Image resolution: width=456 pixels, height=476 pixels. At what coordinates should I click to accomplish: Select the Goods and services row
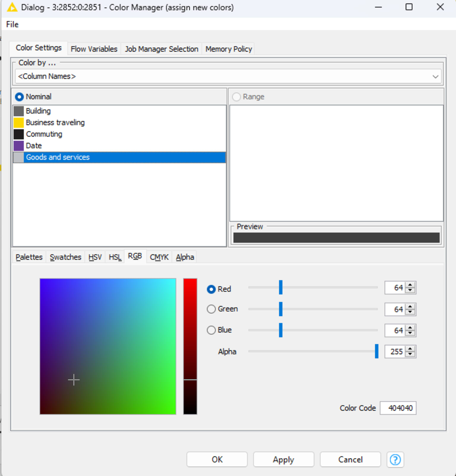coord(119,157)
